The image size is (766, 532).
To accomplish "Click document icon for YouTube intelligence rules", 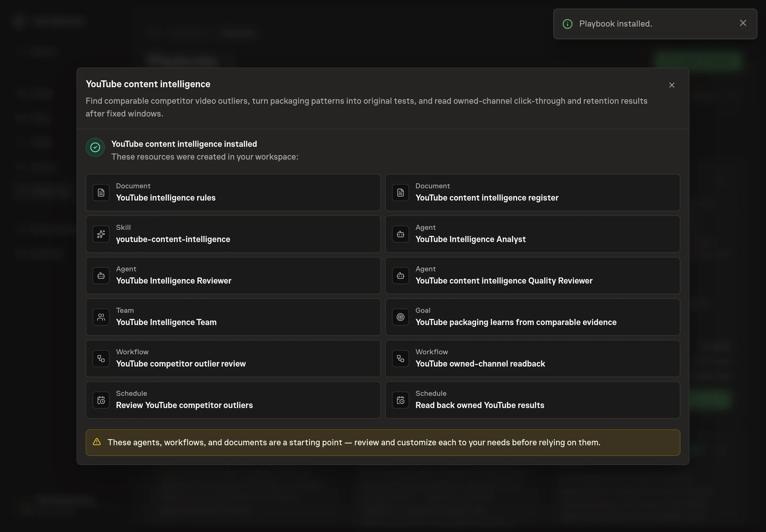I will tap(101, 193).
